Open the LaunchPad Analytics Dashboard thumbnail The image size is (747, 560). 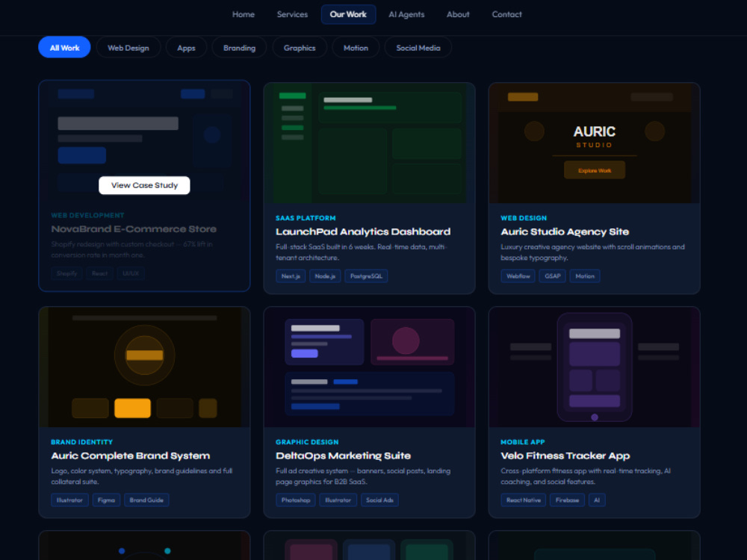coord(369,143)
